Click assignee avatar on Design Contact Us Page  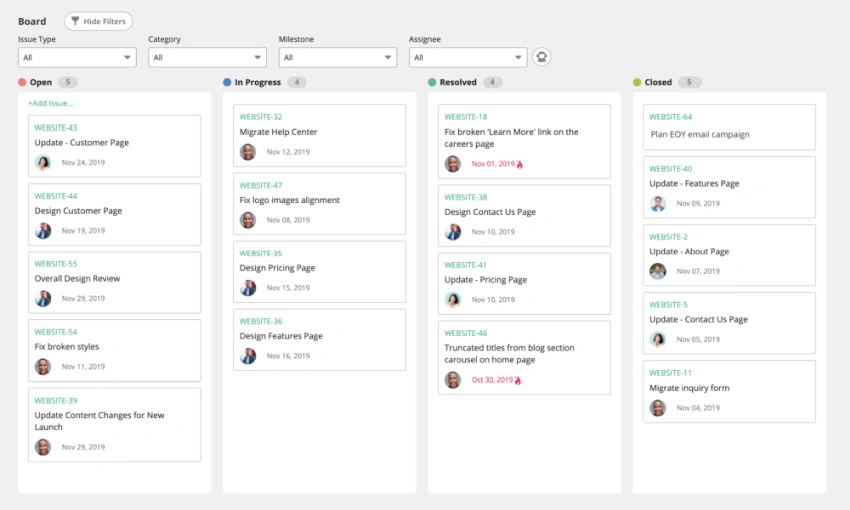pos(453,232)
